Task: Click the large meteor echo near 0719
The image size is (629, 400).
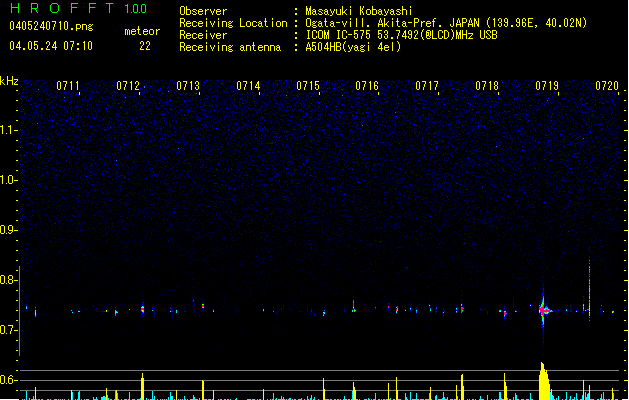Action: click(544, 310)
